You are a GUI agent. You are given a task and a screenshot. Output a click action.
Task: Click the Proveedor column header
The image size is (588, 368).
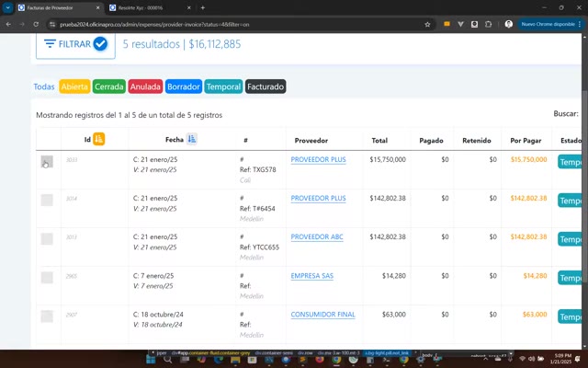pos(311,141)
